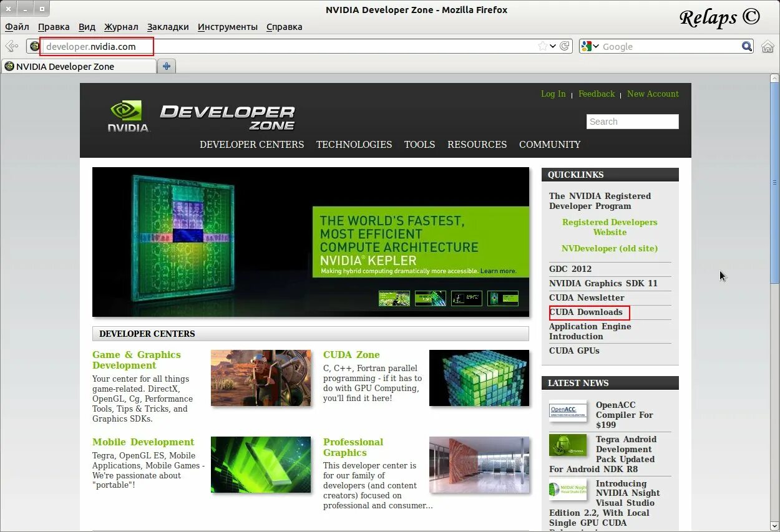Screen dimensions: 780x532
Task: Click the browser back arrow button
Action: click(11, 46)
